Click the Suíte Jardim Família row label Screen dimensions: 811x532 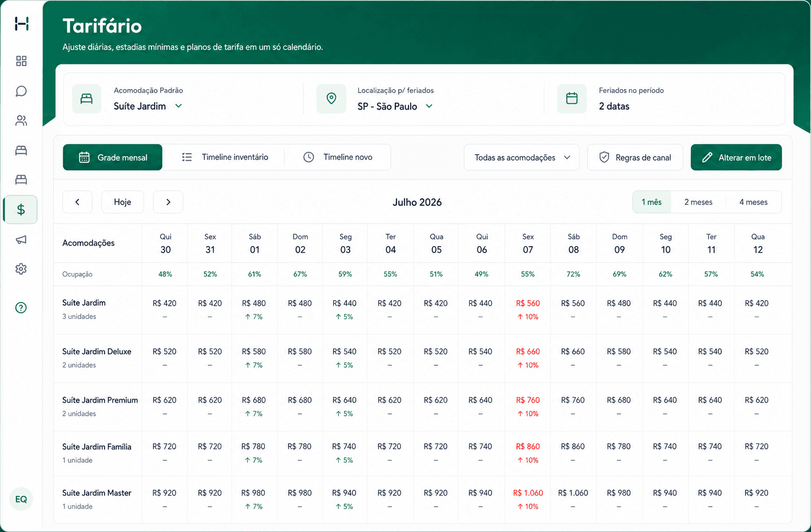point(96,447)
